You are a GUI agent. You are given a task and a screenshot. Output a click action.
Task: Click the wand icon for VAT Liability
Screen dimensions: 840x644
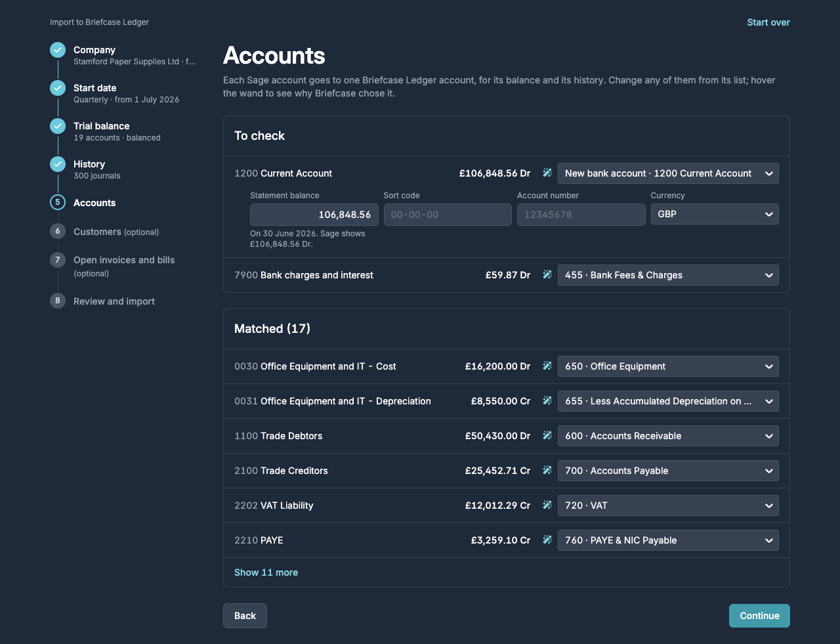coord(547,505)
